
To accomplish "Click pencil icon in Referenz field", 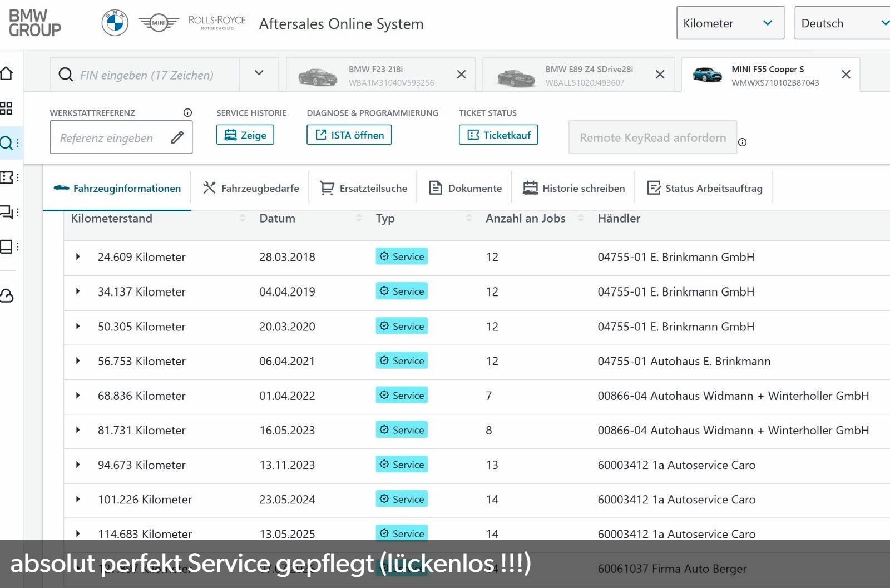I will point(177,137).
